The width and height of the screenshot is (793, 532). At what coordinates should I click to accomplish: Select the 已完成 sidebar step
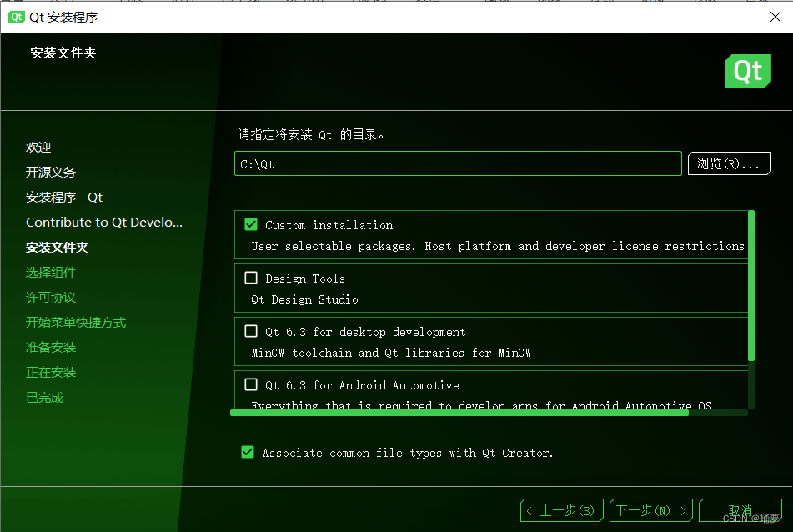pyautogui.click(x=44, y=398)
